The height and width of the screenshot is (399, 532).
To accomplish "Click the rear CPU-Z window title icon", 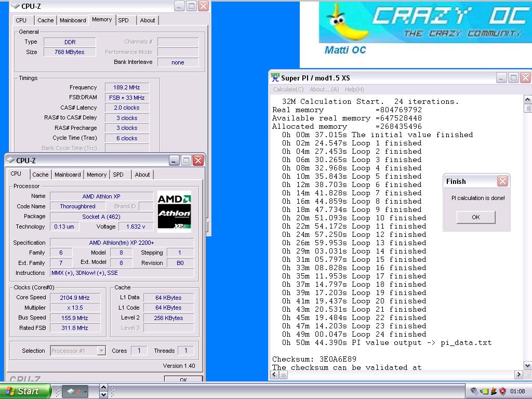I will pyautogui.click(x=15, y=6).
